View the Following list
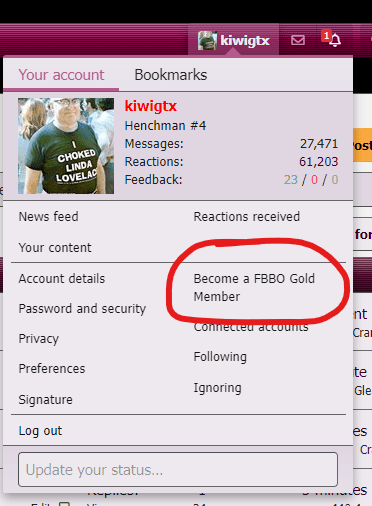Viewport: 372px width, 506px height. tap(220, 357)
